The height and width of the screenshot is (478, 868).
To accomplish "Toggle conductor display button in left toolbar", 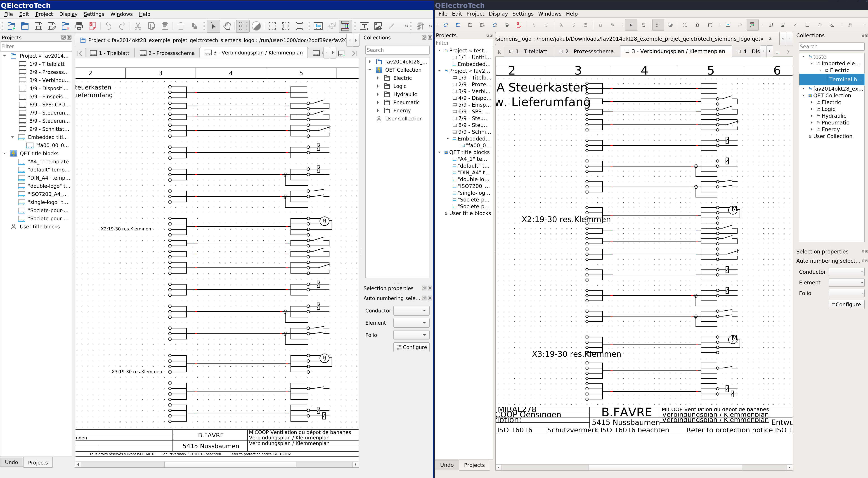I will tap(345, 26).
